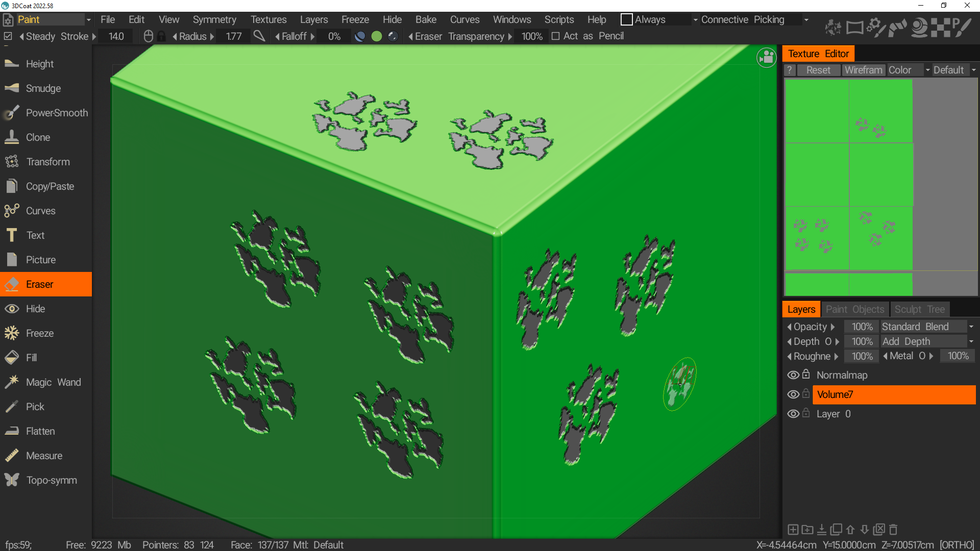Open the Bake menu

(426, 19)
